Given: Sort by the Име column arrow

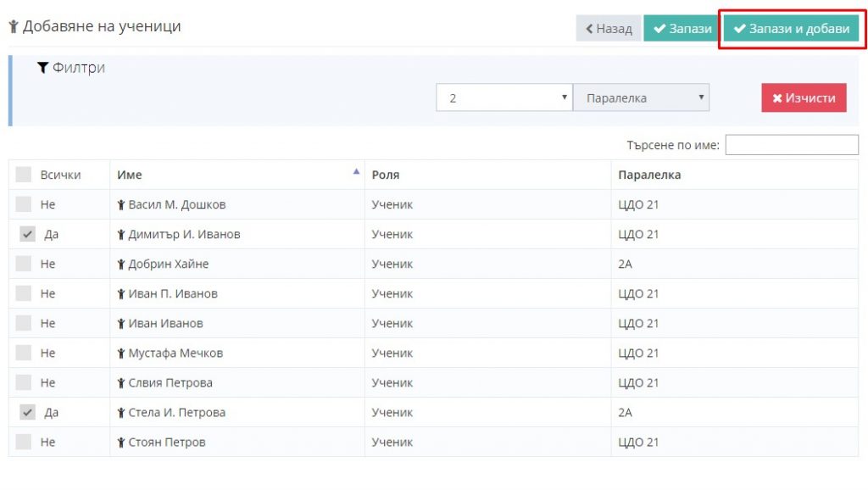Looking at the screenshot, I should point(356,171).
